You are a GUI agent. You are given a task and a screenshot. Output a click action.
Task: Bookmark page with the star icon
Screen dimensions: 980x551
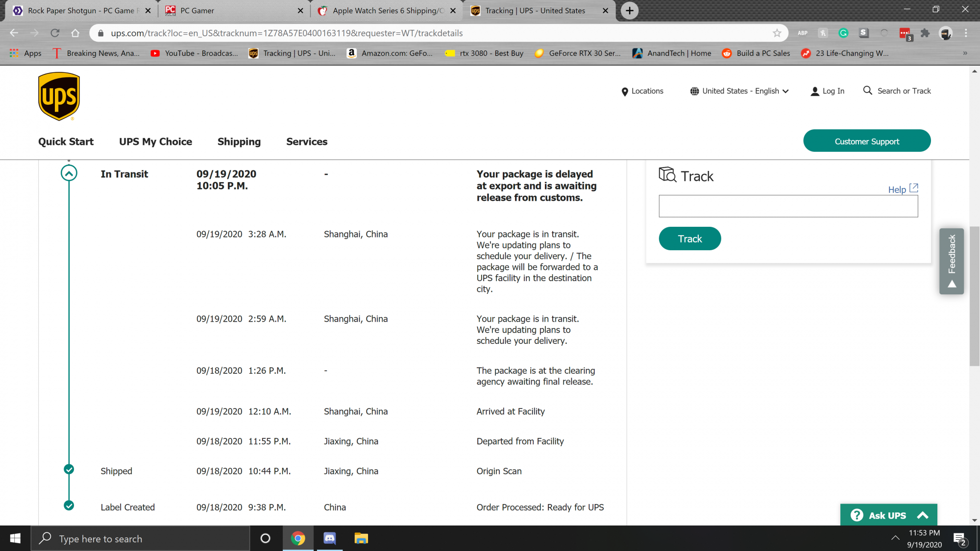pos(777,33)
